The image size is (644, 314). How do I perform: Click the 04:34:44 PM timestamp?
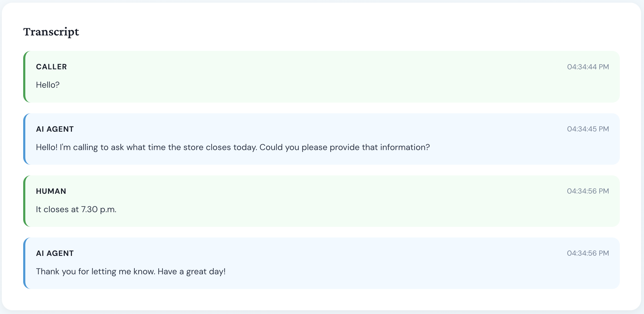point(588,67)
